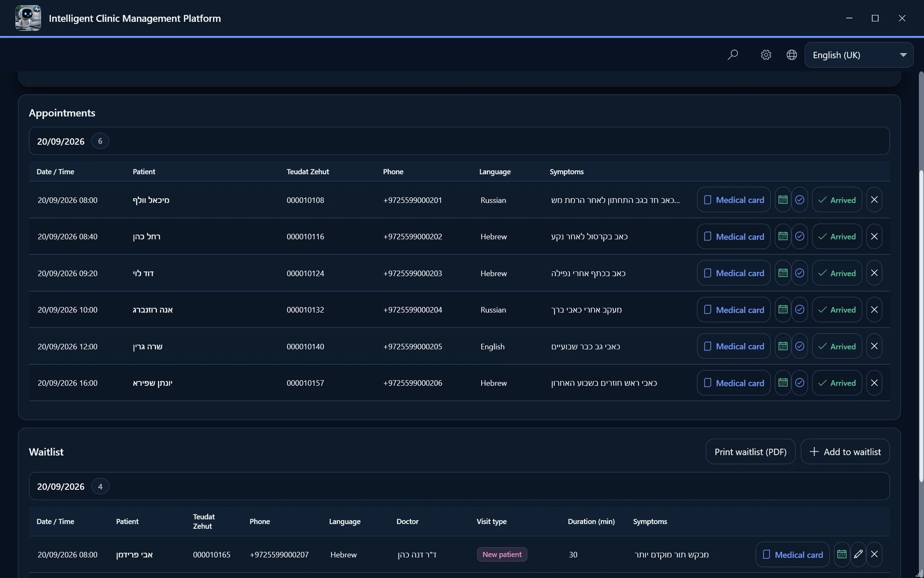Click the Appointments Teudat Zehut column header
This screenshot has width=924, height=578.
click(x=308, y=172)
